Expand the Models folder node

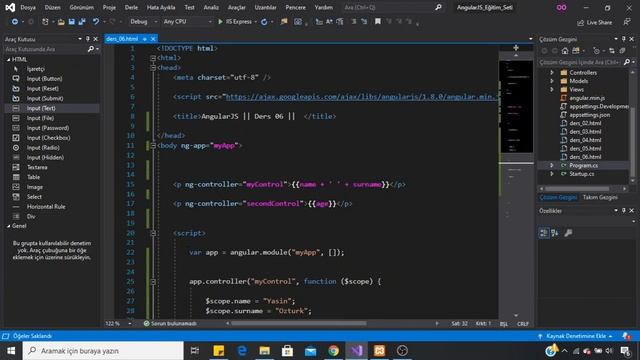[552, 81]
